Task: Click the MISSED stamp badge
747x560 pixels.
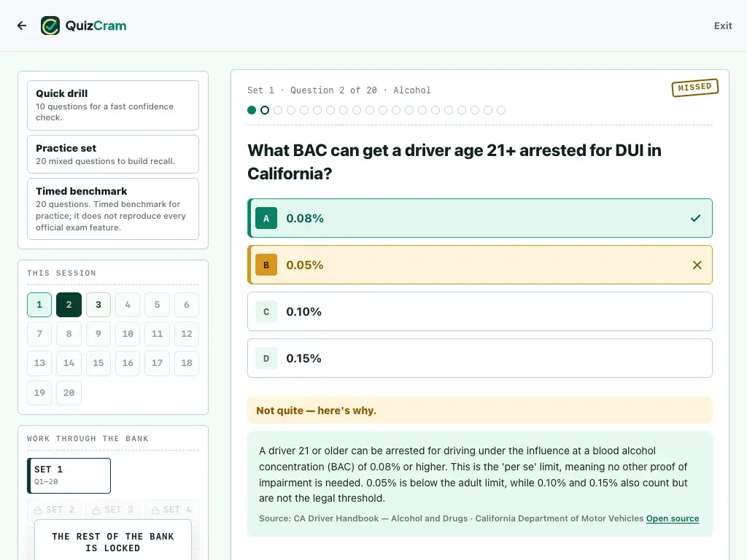Action: coord(694,87)
